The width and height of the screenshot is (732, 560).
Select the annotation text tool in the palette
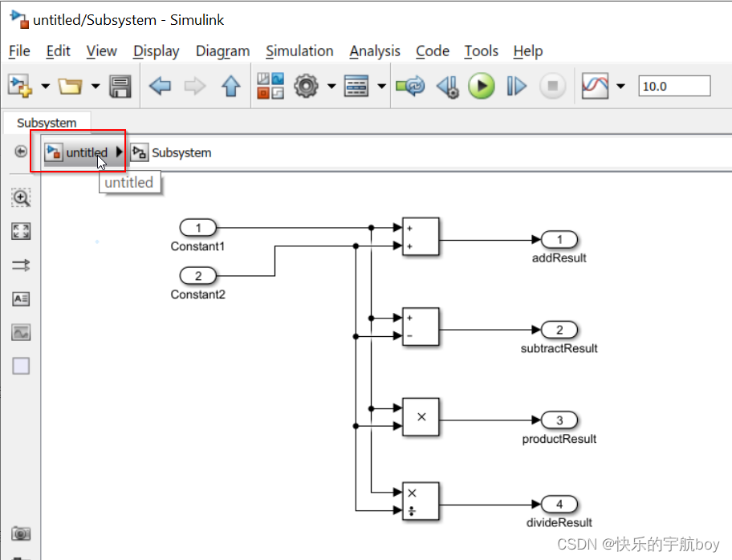tap(19, 298)
